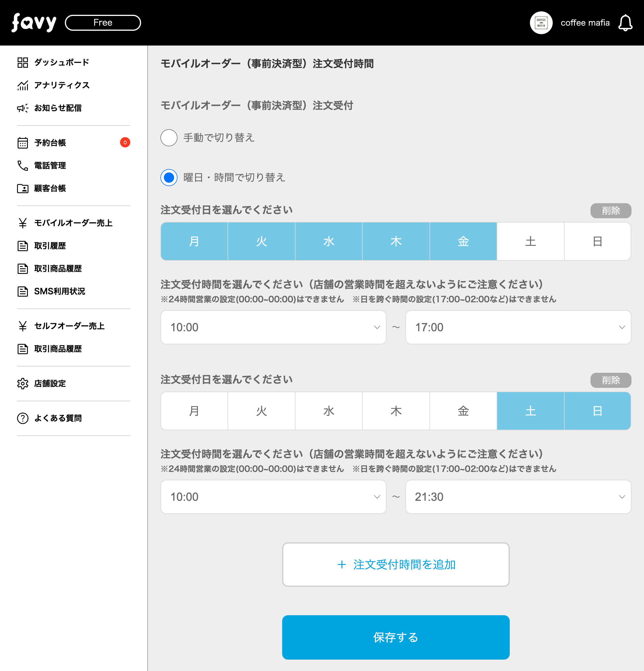Click the coffee mafia profile avatar
The width and height of the screenshot is (644, 671).
tap(541, 22)
